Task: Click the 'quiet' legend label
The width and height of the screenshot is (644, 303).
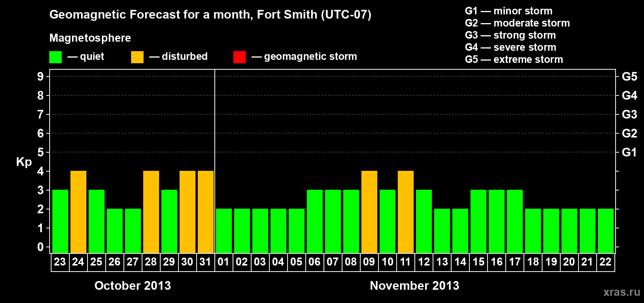Action: click(x=92, y=57)
